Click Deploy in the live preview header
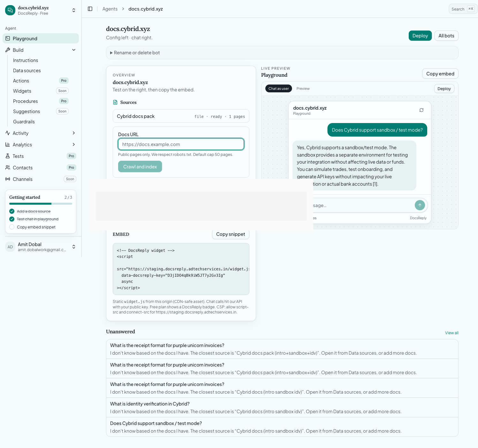Viewport: 478px width, 448px height. [444, 89]
